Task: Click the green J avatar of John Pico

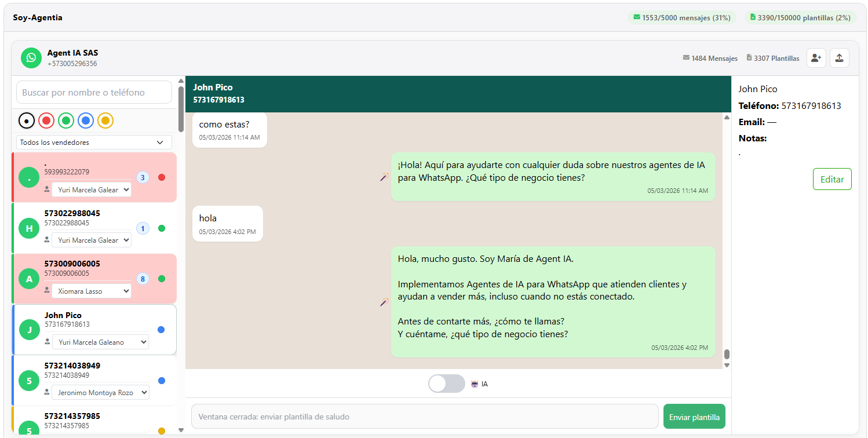Action: point(30,330)
